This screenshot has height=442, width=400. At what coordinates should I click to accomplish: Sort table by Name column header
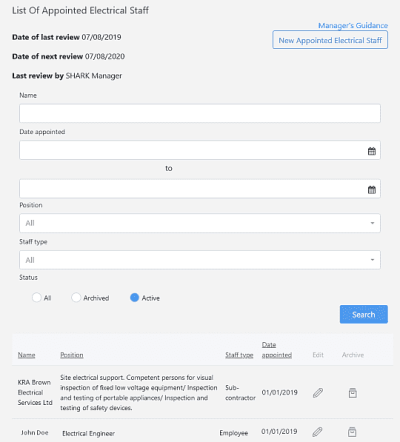[x=26, y=355]
